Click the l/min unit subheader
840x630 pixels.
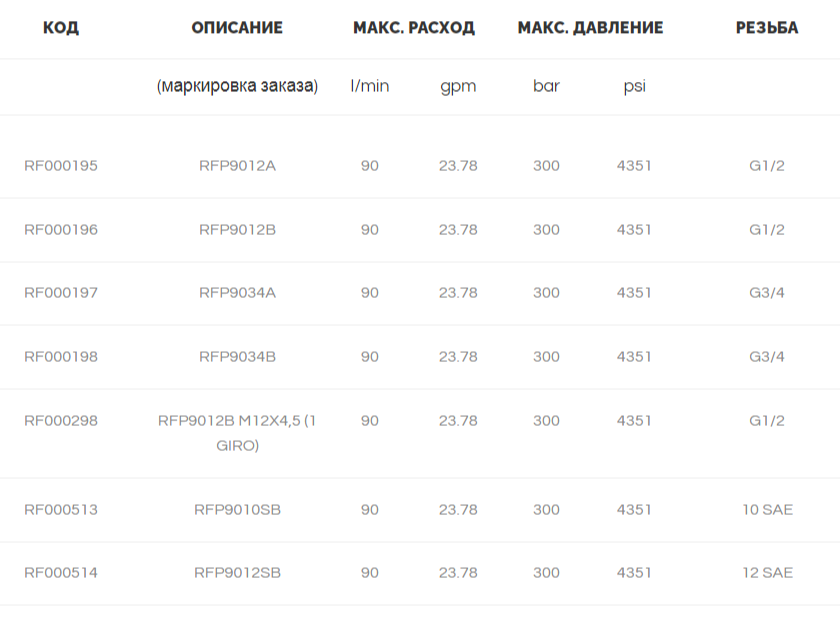coord(370,86)
